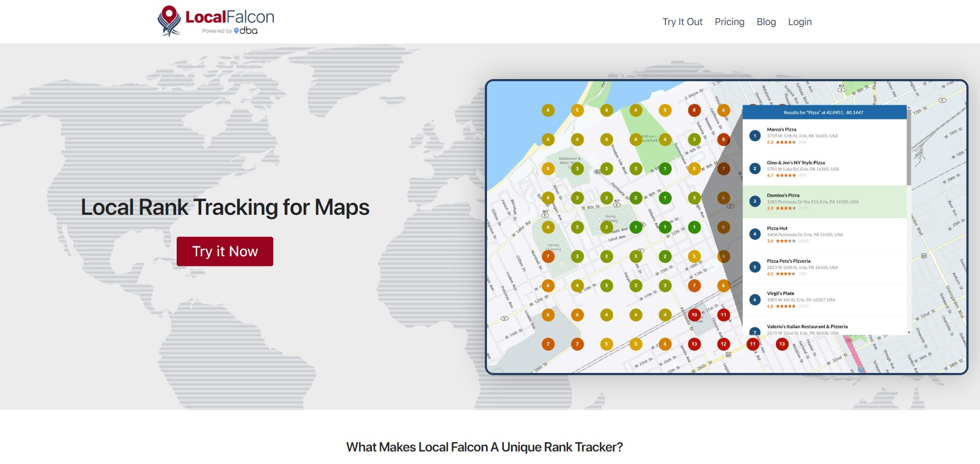
Task: Click the LocalFalcon logo
Action: [216, 21]
